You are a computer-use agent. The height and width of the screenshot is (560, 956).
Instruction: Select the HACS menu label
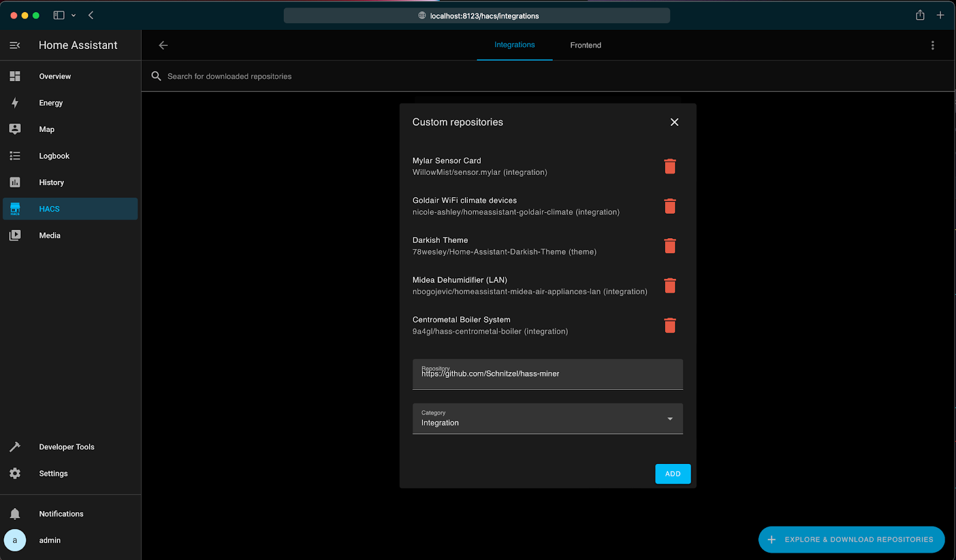point(49,209)
